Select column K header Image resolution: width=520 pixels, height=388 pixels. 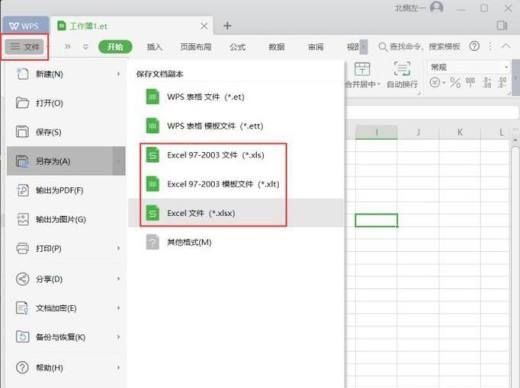tap(460, 132)
